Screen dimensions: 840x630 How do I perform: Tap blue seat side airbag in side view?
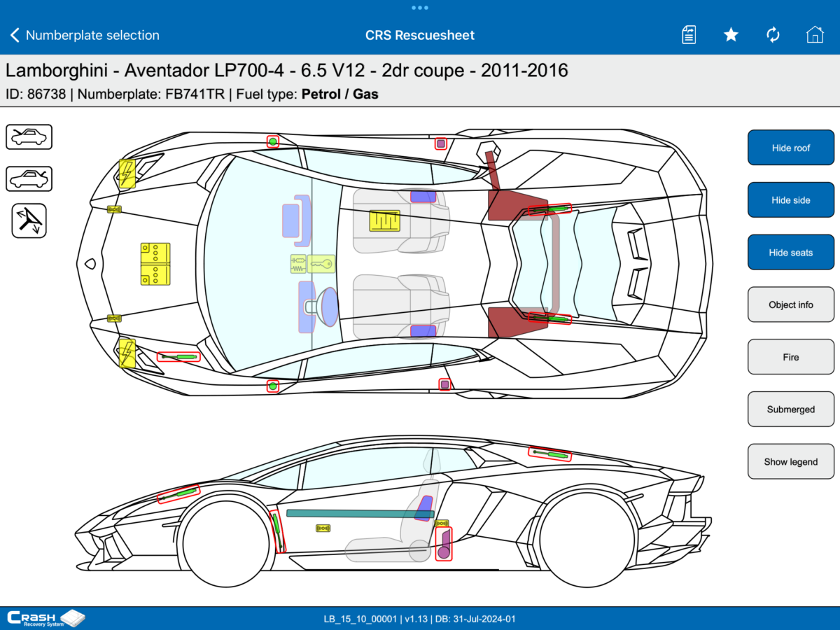(x=423, y=508)
